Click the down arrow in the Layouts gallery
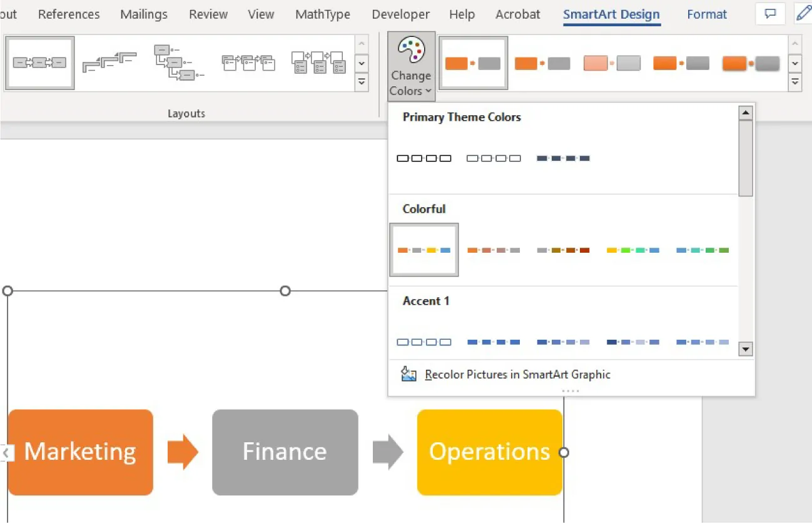The width and height of the screenshot is (812, 523). [x=362, y=63]
